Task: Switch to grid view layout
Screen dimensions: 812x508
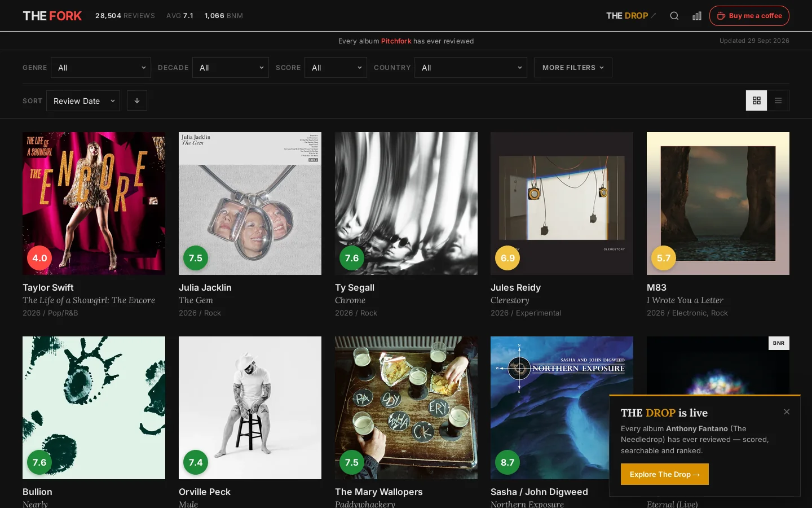Action: 757,100
